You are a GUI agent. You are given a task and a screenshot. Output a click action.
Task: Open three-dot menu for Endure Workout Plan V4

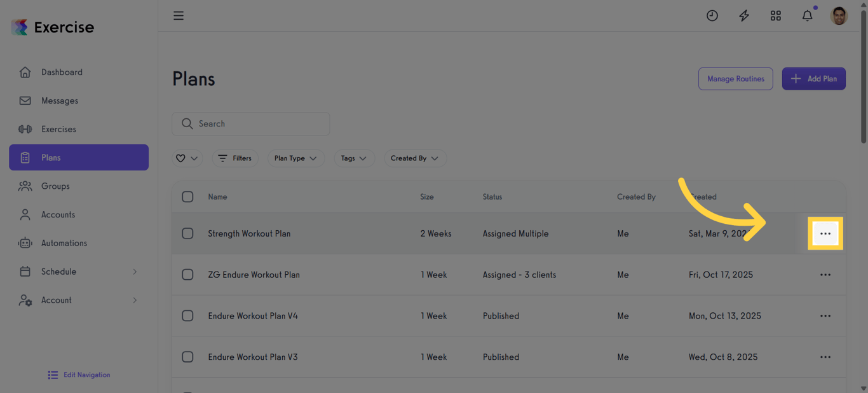(x=825, y=316)
